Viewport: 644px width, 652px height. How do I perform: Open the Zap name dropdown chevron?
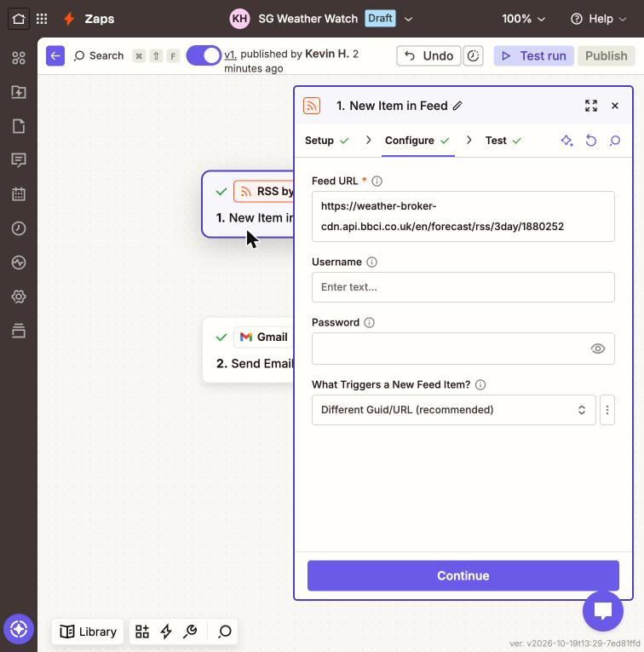408,19
